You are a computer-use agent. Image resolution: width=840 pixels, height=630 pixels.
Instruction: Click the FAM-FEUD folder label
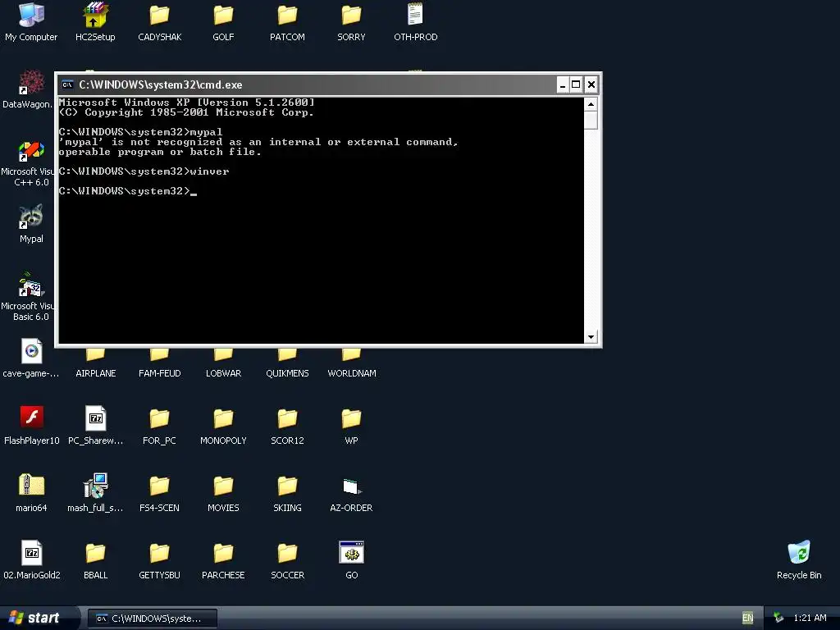(160, 373)
